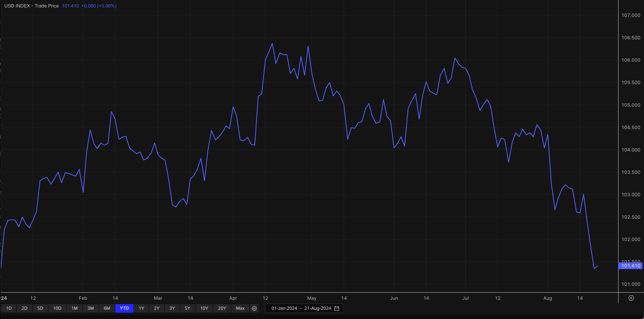Click the active YTD range button
The image size is (644, 319).
[124, 308]
